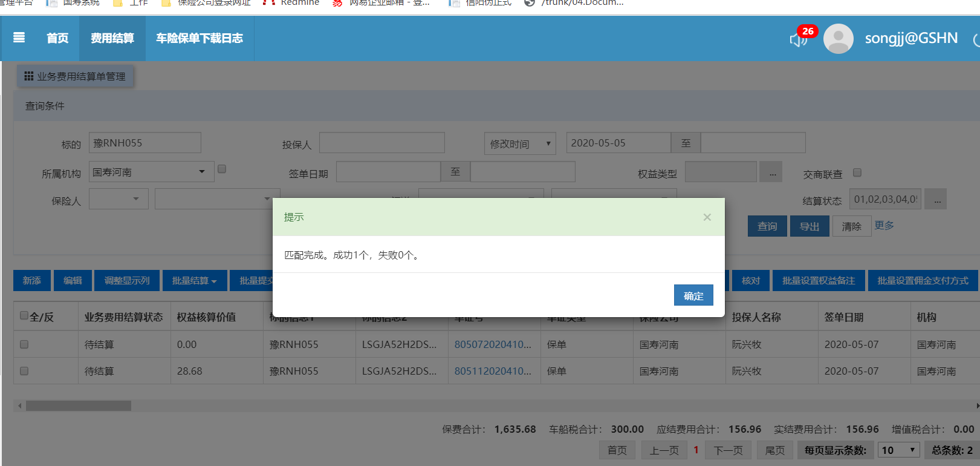Go to pagination 首页 first page
Viewport: 980px width, 466px height.
[617, 450]
